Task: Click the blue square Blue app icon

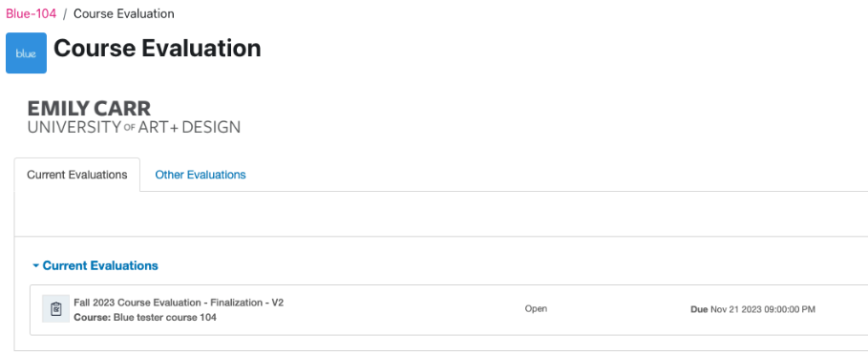Action: 26,53
